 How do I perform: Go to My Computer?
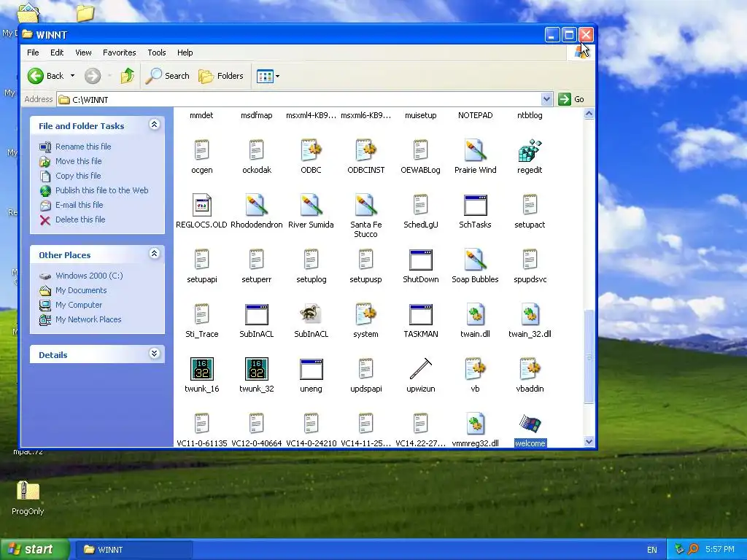tap(79, 305)
